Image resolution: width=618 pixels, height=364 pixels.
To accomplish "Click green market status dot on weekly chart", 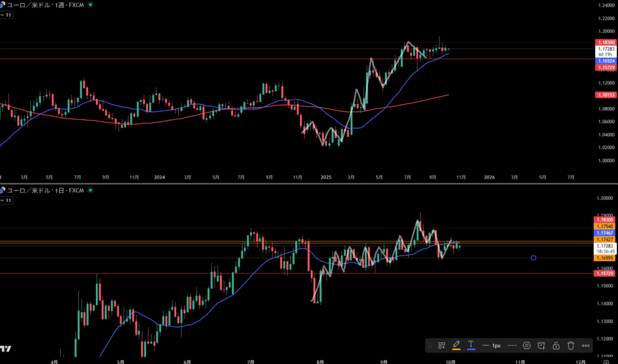I will [91, 4].
